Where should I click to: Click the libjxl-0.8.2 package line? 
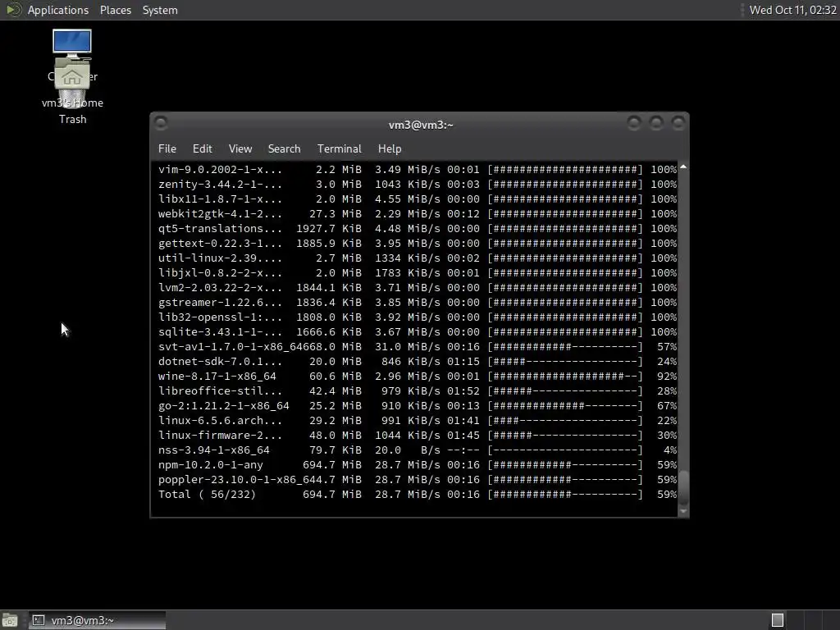click(x=418, y=272)
